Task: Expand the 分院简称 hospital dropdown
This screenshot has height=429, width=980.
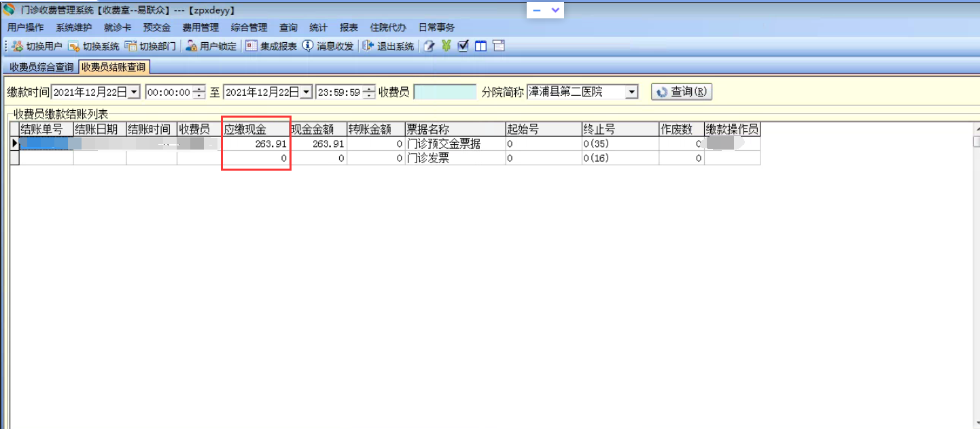Action: [632, 92]
